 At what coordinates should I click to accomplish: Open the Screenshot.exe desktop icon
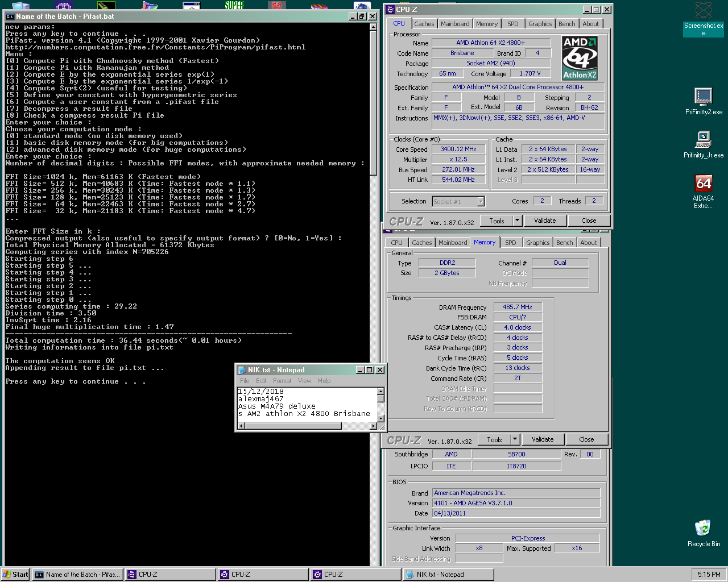point(704,19)
